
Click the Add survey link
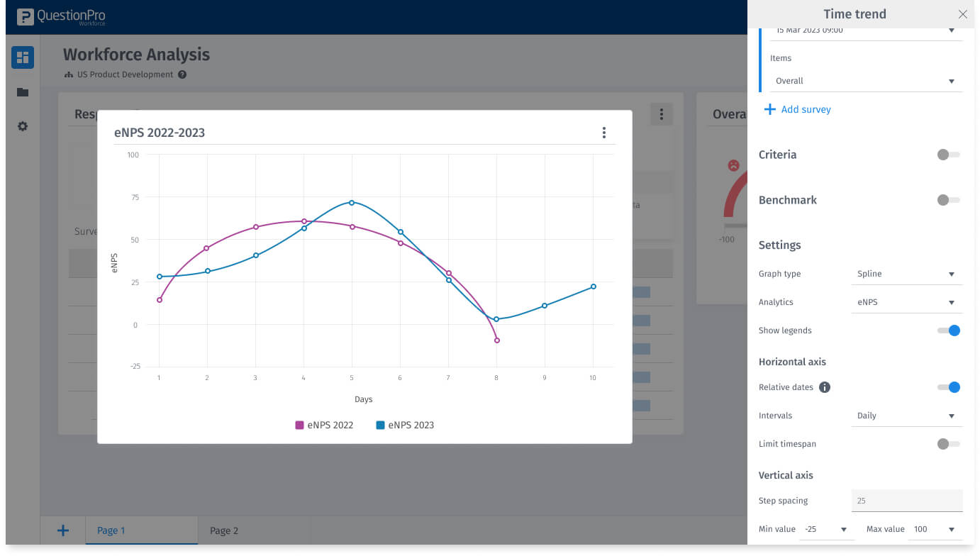point(797,109)
